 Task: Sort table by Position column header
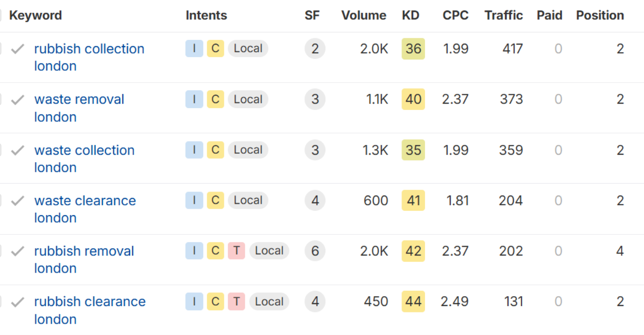pyautogui.click(x=600, y=15)
